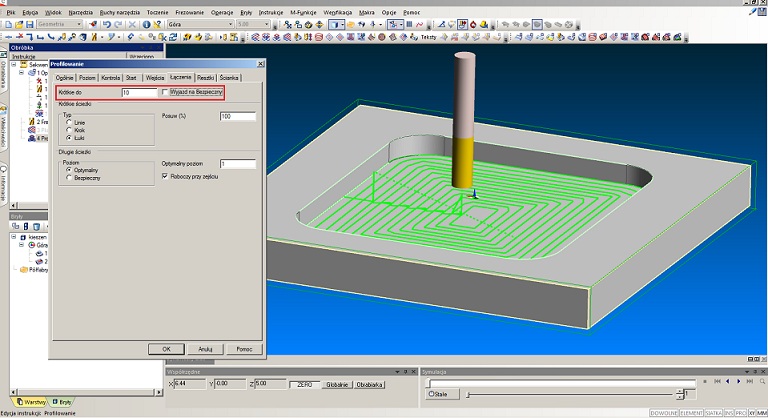
Task: Select the Krok radio button
Action: 69,130
